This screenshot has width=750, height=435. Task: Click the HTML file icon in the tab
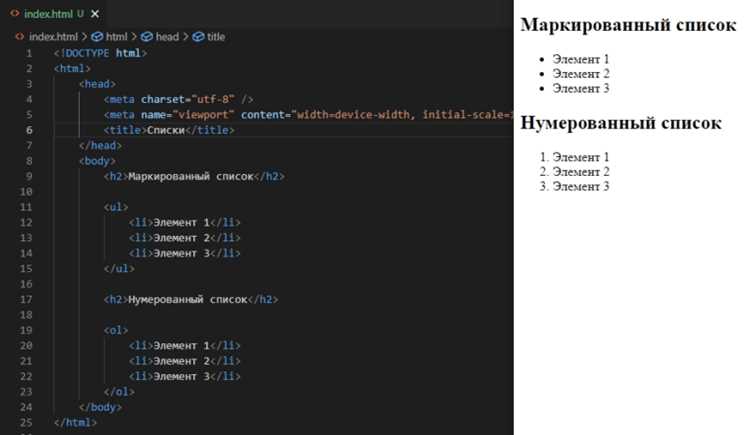15,13
